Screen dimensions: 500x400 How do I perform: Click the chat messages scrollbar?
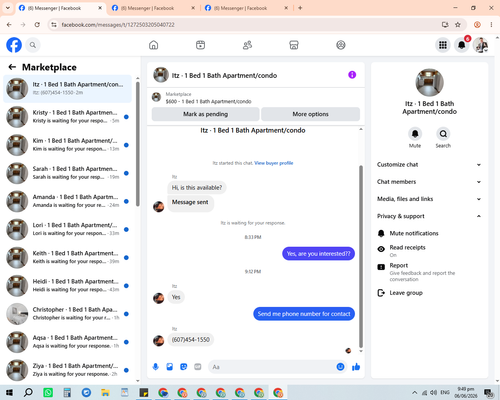click(361, 257)
